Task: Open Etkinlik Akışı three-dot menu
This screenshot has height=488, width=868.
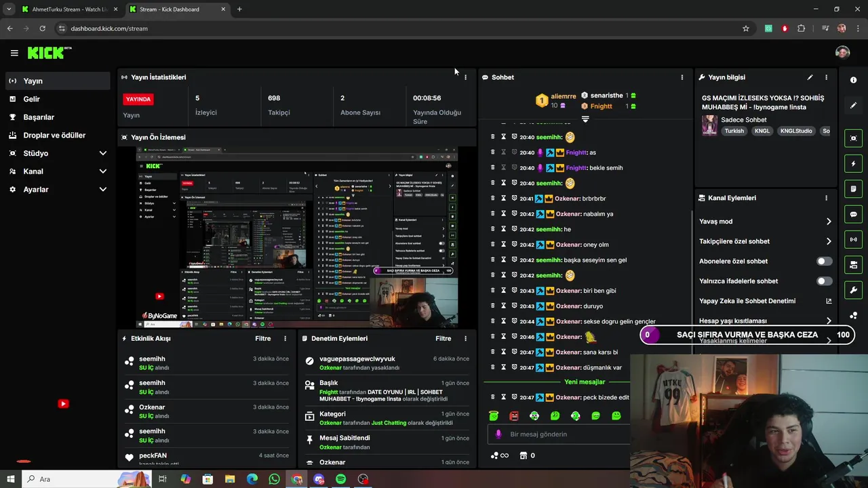Action: pyautogui.click(x=285, y=338)
